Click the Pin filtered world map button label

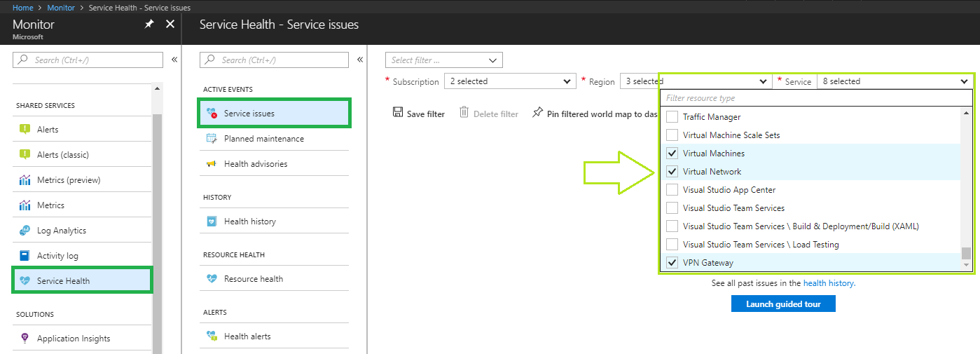point(602,114)
